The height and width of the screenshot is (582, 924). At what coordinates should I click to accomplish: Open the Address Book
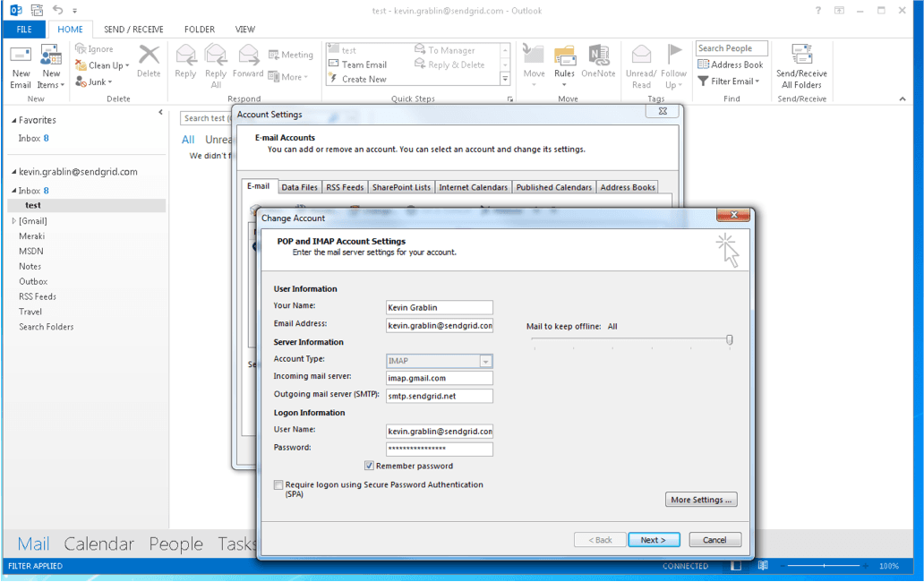[x=731, y=64]
